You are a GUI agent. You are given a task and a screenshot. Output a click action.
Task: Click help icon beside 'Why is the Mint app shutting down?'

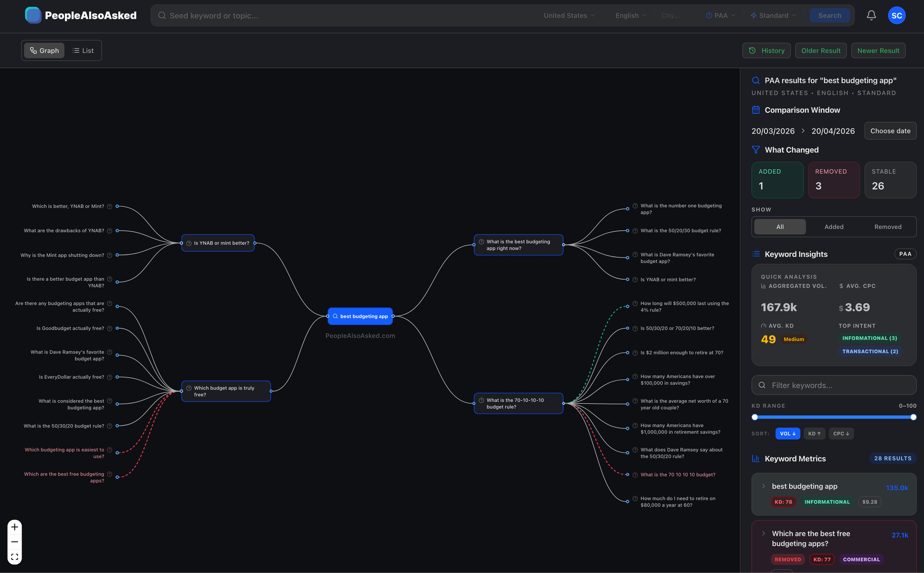[110, 256]
